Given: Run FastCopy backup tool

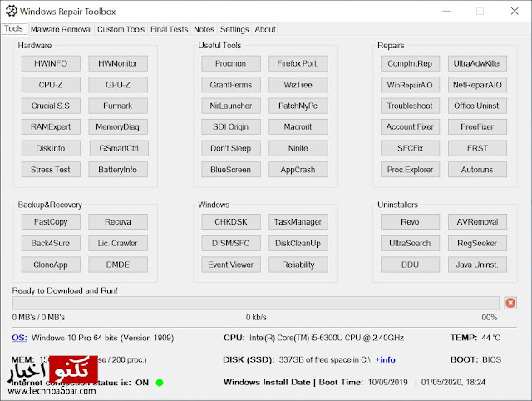Looking at the screenshot, I should click(51, 222).
